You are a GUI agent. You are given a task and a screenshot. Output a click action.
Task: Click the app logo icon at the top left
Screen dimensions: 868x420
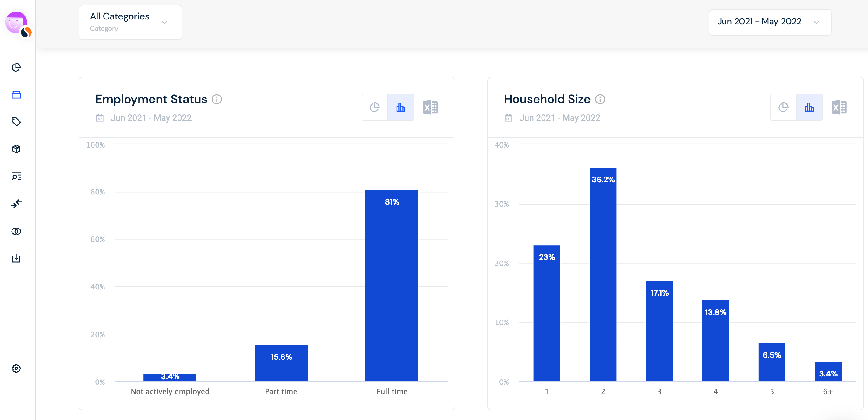tap(17, 22)
